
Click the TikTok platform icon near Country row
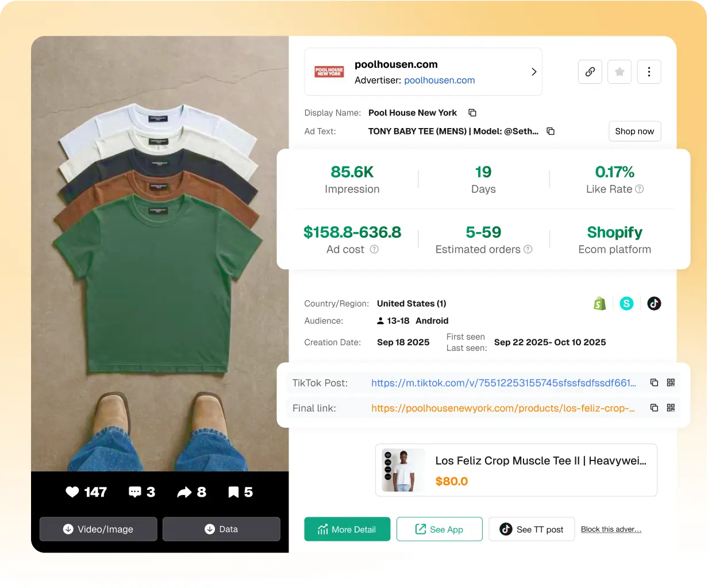click(x=654, y=303)
